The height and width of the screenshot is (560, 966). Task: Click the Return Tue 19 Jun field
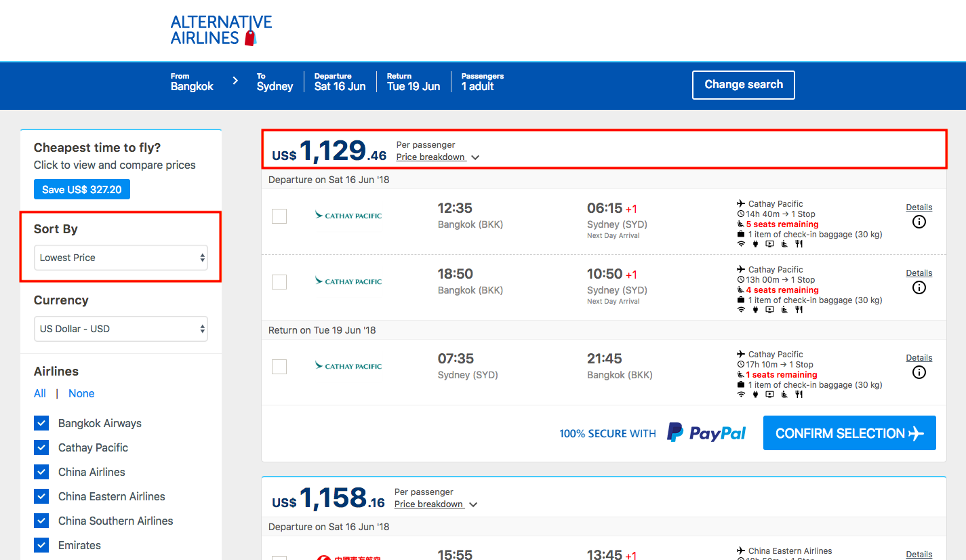coord(414,82)
